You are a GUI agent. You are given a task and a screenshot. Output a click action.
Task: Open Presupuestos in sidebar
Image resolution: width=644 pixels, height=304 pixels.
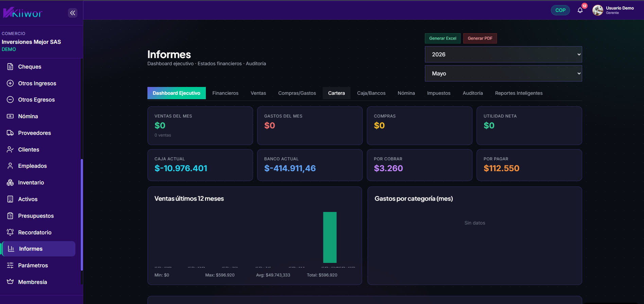[38, 216]
